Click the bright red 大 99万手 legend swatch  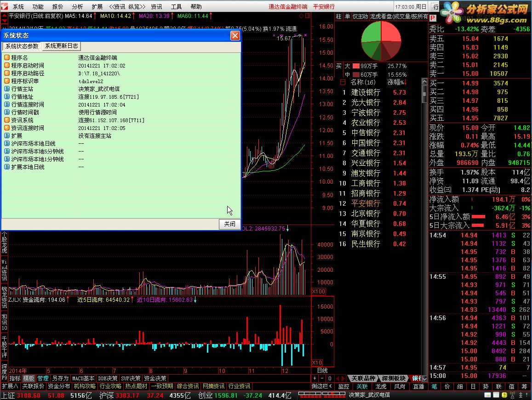click(356, 66)
